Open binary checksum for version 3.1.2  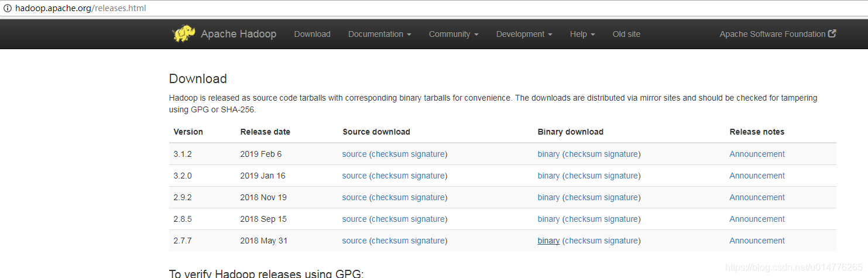point(584,154)
